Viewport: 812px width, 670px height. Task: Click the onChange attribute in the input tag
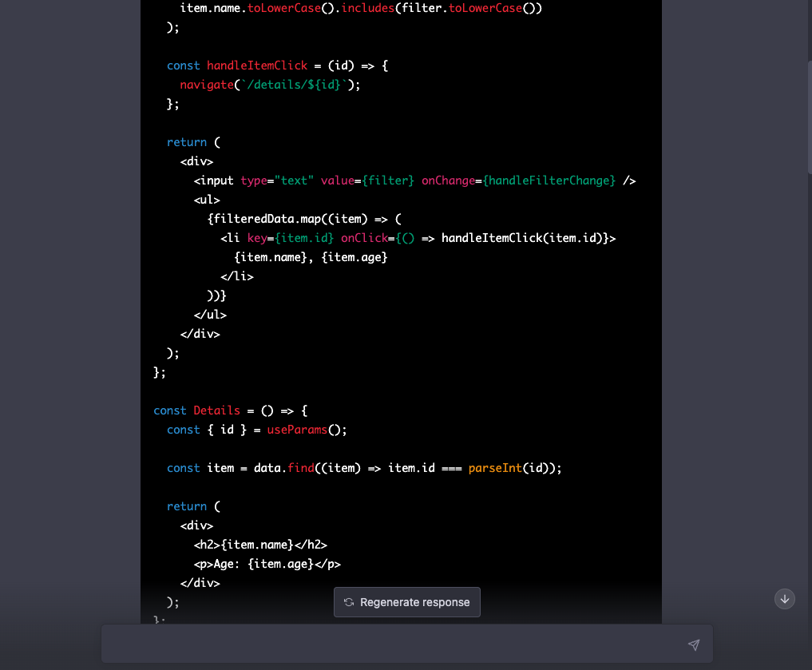[448, 180]
